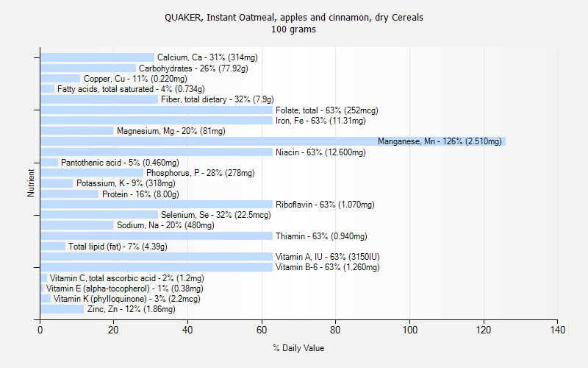588x368 pixels.
Task: Select the 'Sodium, Na - 20% (480mg)' label
Action: tap(165, 225)
